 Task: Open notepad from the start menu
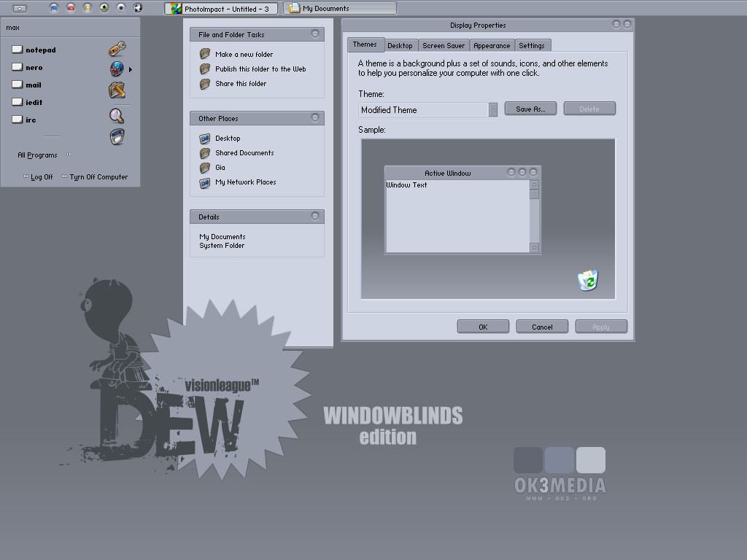(34, 50)
